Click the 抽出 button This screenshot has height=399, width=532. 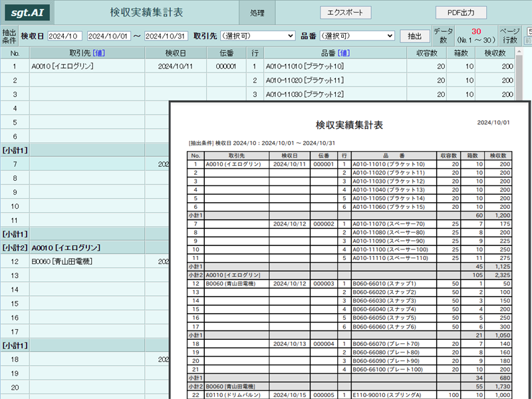(x=414, y=36)
